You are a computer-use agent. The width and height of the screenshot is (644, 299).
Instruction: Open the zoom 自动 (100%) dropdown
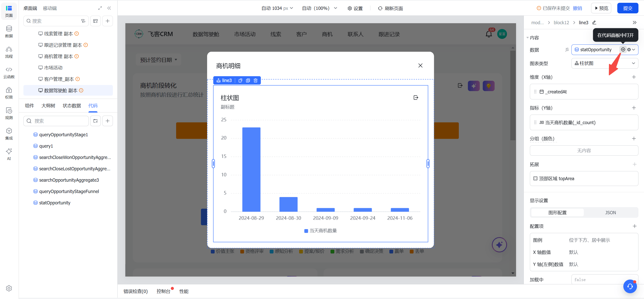[320, 8]
